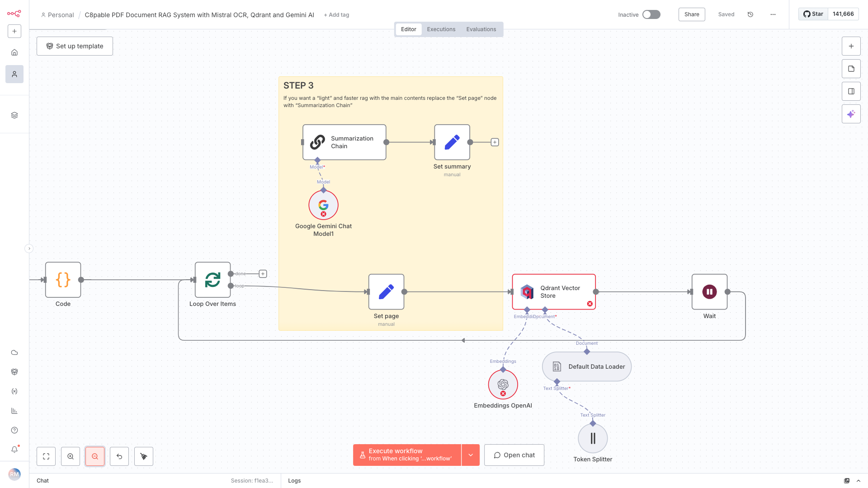This screenshot has height=488, width=868.
Task: Select the Embeddings OpenAI node
Action: 503,385
